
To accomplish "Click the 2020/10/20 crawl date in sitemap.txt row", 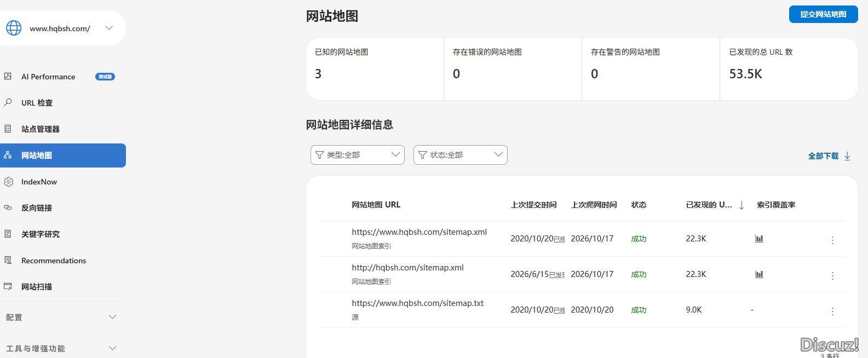I will [x=592, y=310].
